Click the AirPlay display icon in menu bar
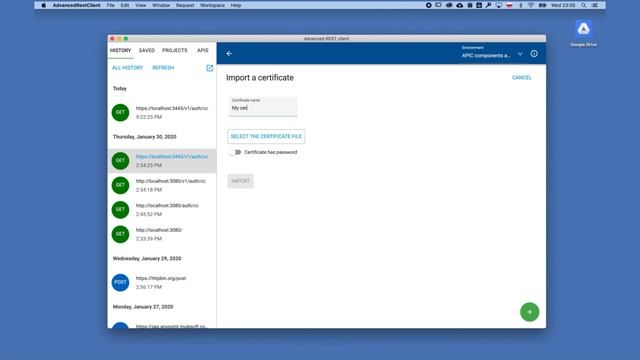Image resolution: width=640 pixels, height=360 pixels. click(x=499, y=5)
